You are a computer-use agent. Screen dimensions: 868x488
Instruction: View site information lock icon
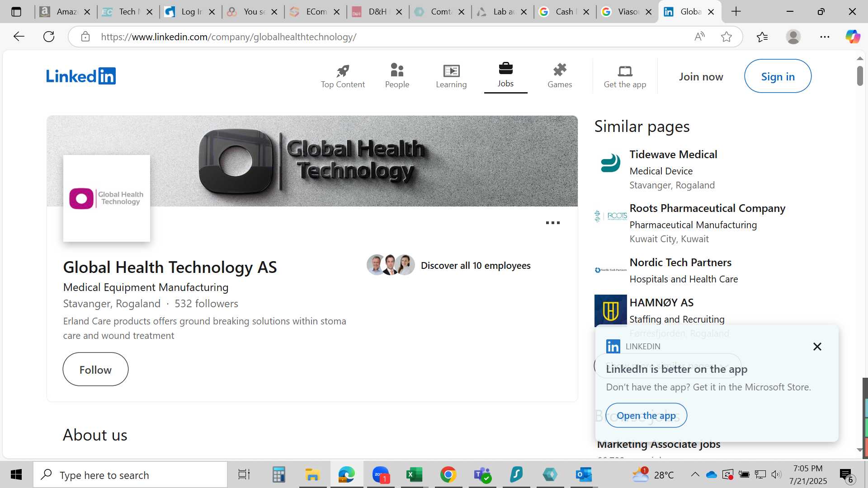tap(85, 37)
